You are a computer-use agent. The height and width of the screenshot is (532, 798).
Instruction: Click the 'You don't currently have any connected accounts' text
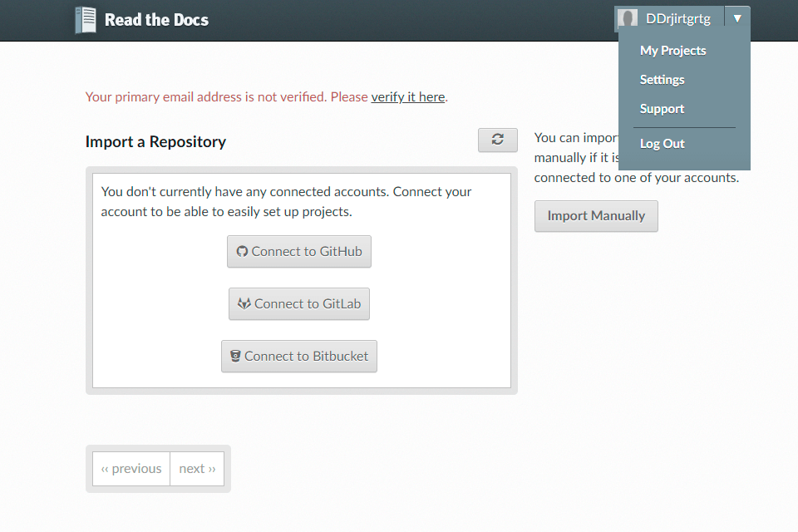(286, 202)
